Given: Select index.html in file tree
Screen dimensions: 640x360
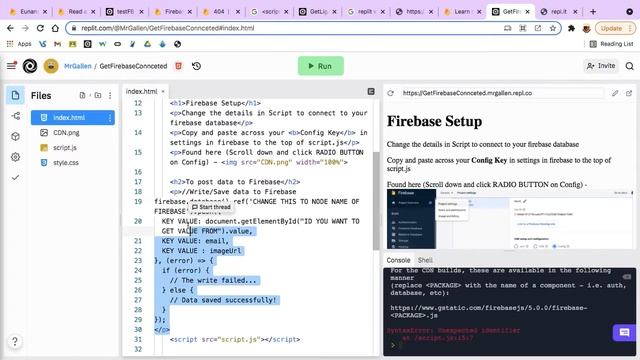Looking at the screenshot, I should click(73, 118).
